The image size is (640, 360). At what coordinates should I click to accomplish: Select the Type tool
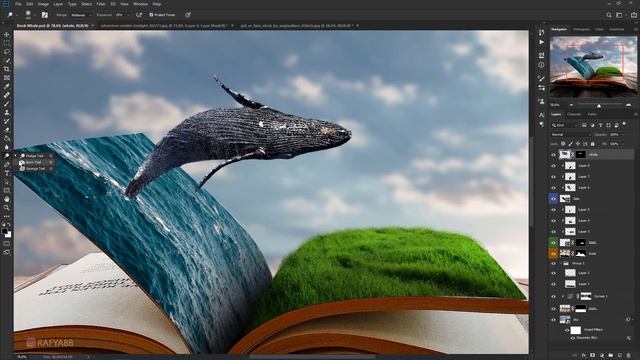pos(7,173)
